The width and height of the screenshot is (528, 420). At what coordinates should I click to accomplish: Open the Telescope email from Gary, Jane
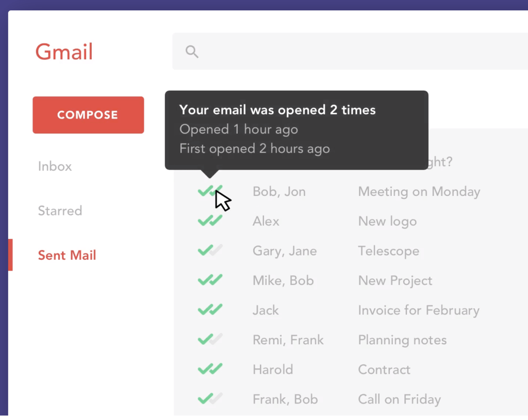point(388,250)
